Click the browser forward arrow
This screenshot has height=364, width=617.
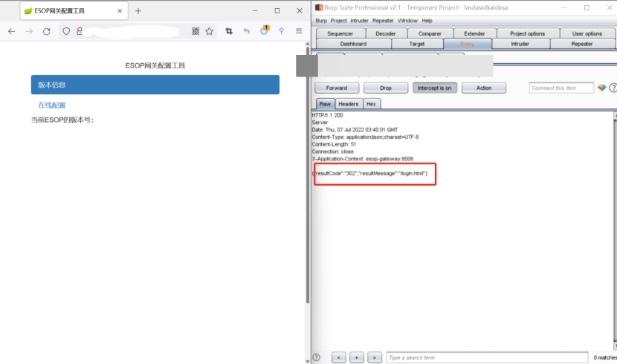tap(29, 31)
